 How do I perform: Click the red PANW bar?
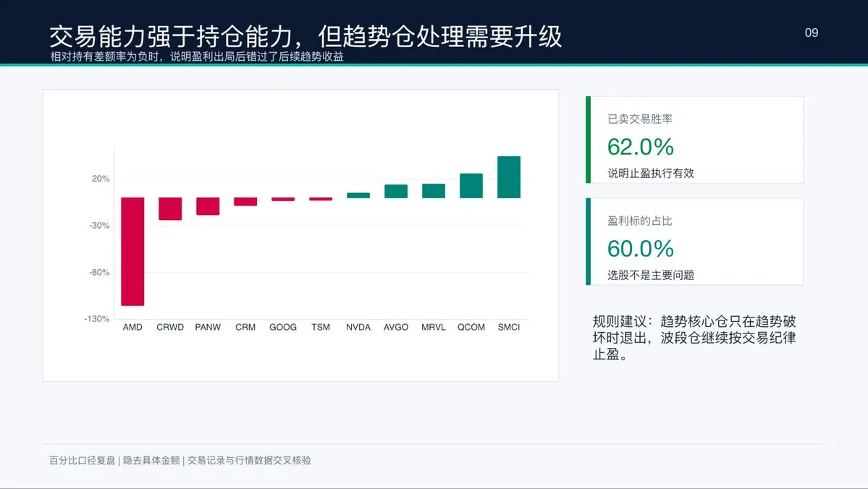208,206
